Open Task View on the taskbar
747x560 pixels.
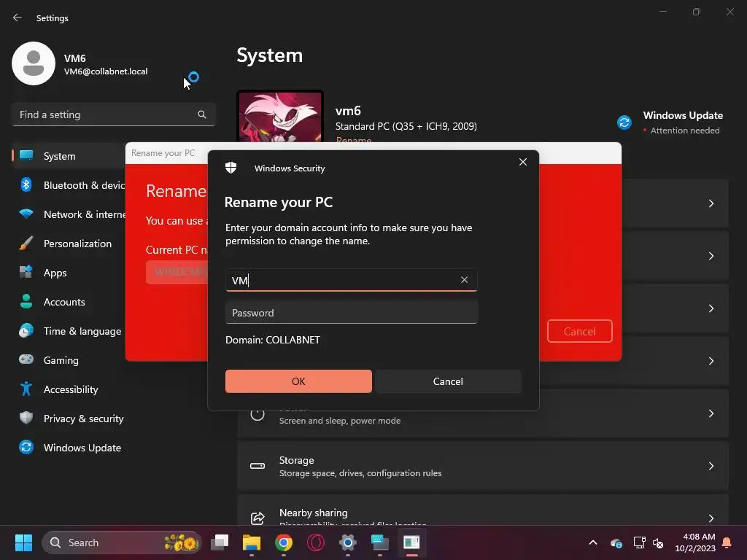220,542
